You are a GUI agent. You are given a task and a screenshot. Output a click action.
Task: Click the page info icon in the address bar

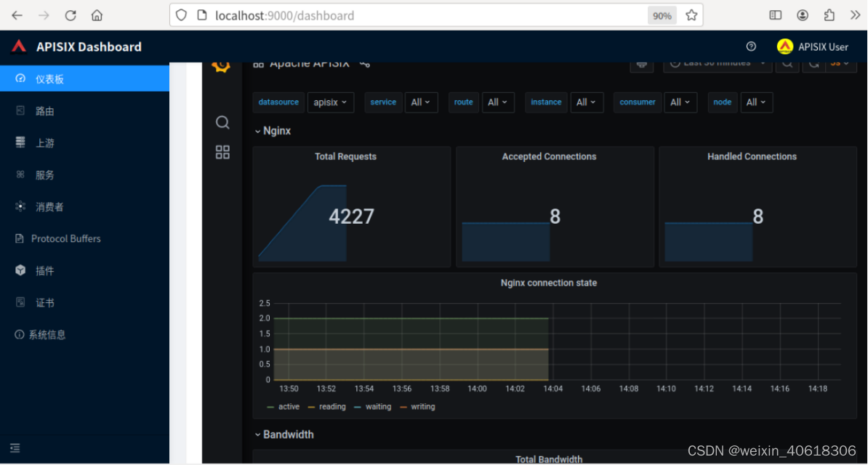pos(202,15)
